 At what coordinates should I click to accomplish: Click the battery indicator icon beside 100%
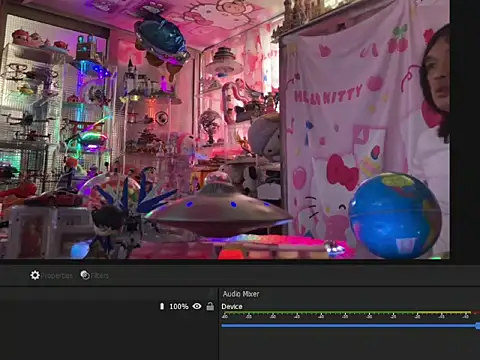tap(162, 306)
